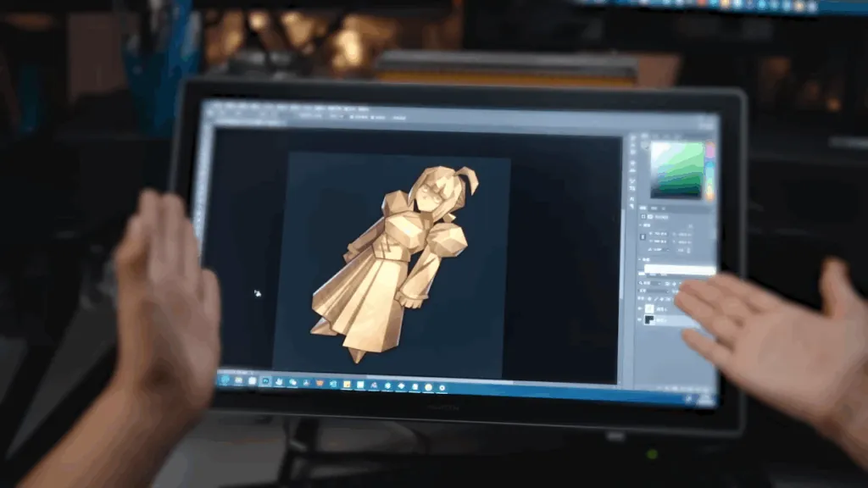Image resolution: width=868 pixels, height=488 pixels.
Task: Adjust the rainbow hue strip beside color field
Action: (709, 169)
